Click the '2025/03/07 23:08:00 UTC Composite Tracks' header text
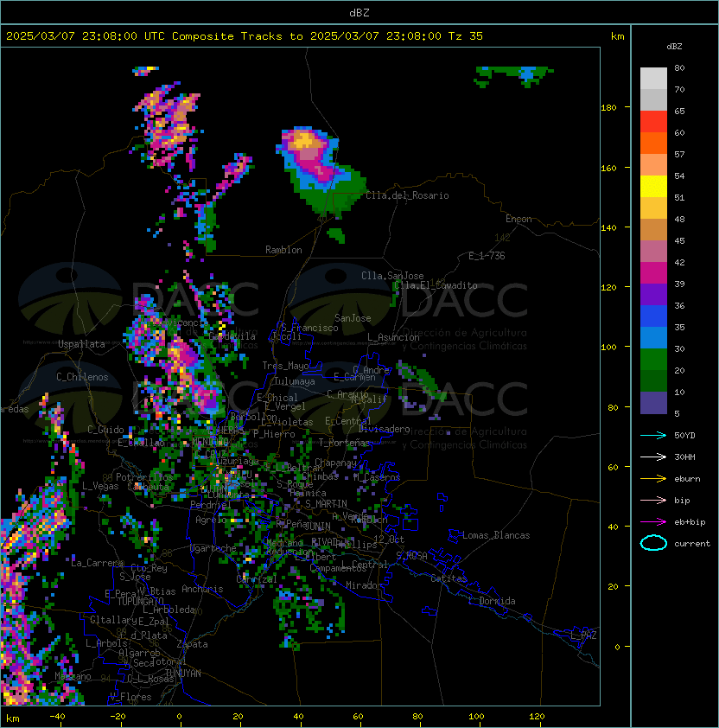 click(144, 36)
